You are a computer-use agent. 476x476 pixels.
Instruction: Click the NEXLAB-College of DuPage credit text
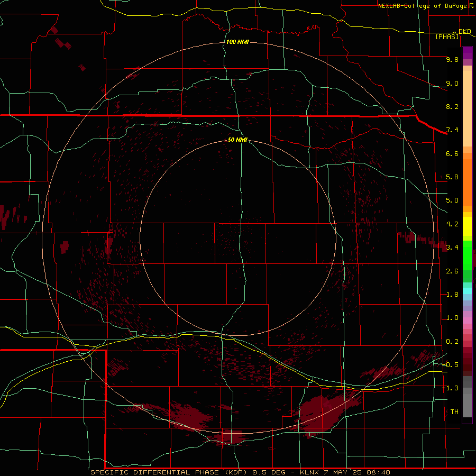click(424, 6)
